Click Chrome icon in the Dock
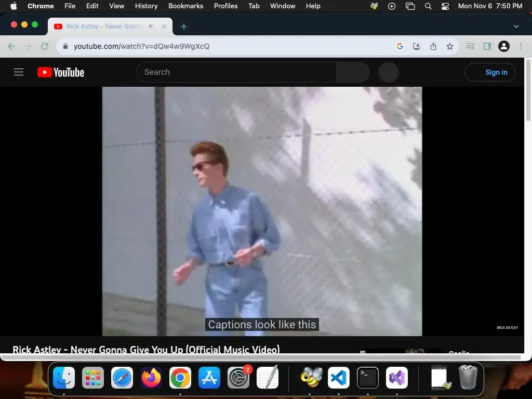532x399 pixels. pyautogui.click(x=180, y=378)
